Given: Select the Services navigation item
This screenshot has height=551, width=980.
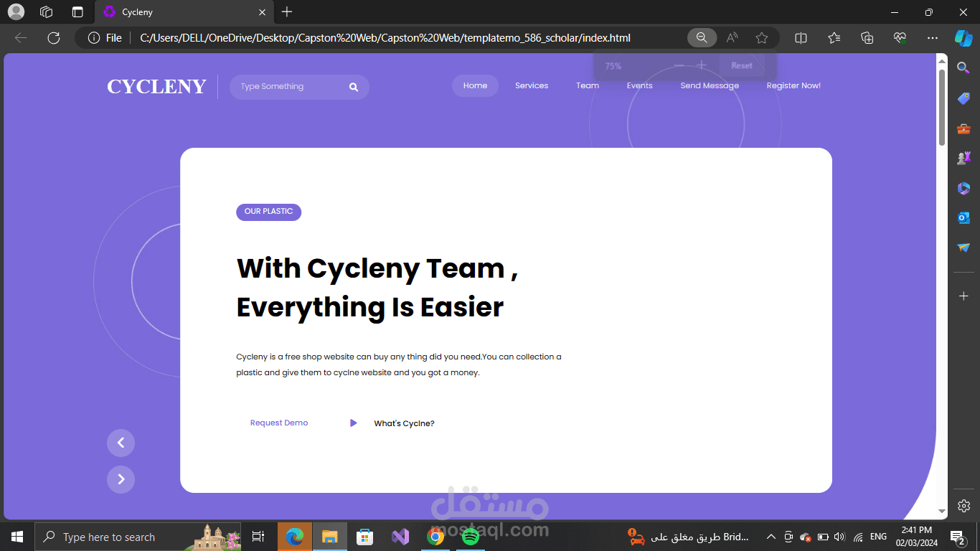Looking at the screenshot, I should click(531, 85).
